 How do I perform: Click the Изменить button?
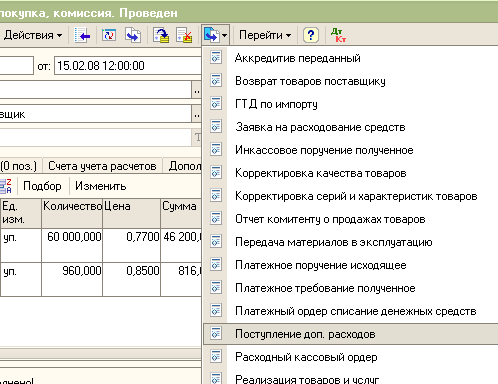click(101, 186)
